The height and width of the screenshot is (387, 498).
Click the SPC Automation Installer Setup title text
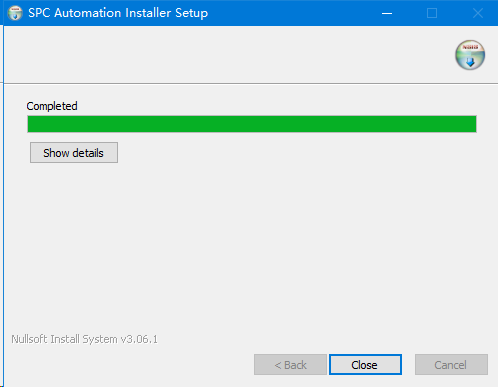pos(118,13)
